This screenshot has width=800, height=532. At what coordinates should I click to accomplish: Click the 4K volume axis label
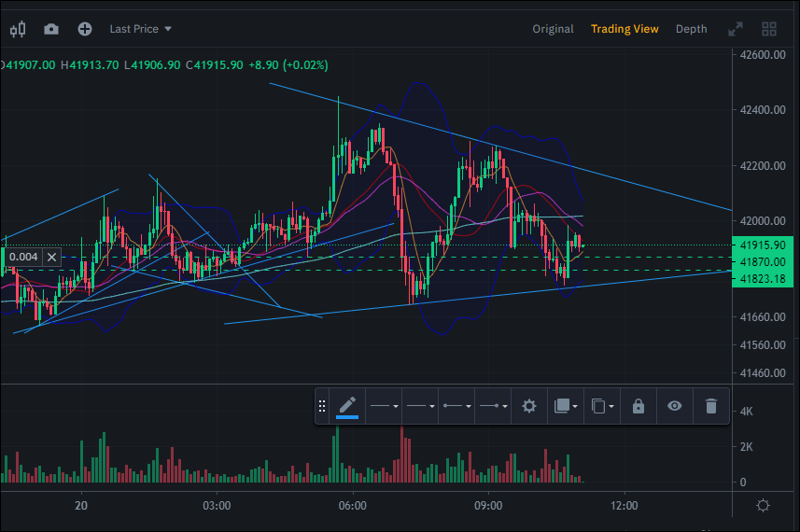[x=747, y=411]
